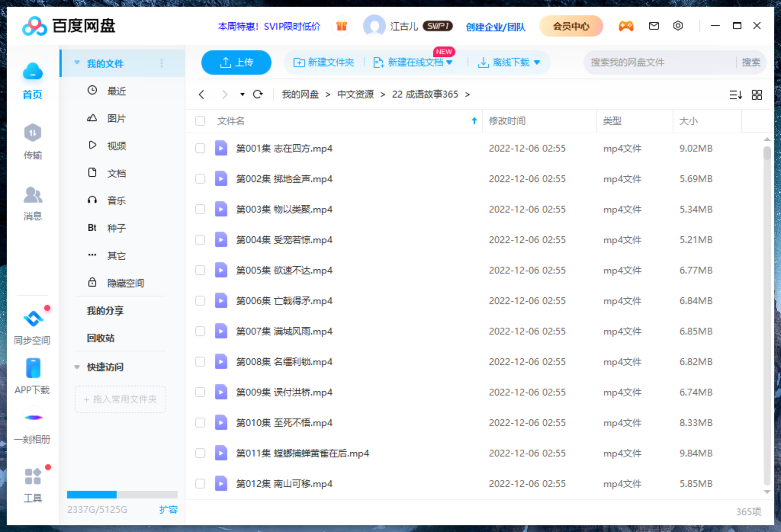
Task: Open 消息 (Messages) from the sidebar
Action: (32, 203)
